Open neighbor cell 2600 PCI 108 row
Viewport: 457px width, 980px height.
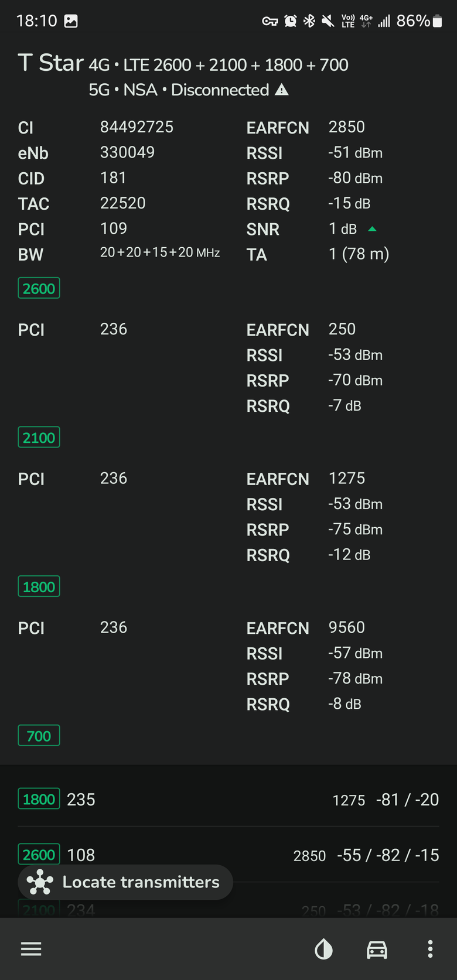point(228,855)
